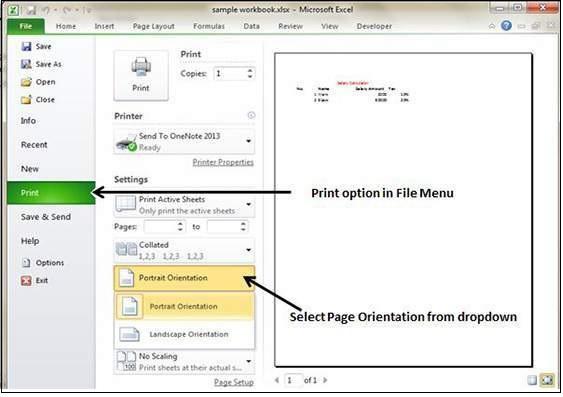
Task: Click the OneNote printer ready icon
Action: pyautogui.click(x=126, y=142)
